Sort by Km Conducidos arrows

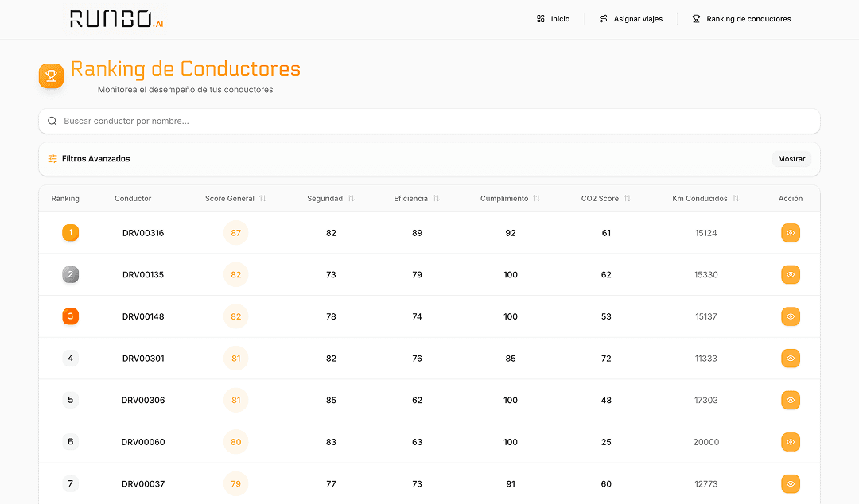(736, 198)
